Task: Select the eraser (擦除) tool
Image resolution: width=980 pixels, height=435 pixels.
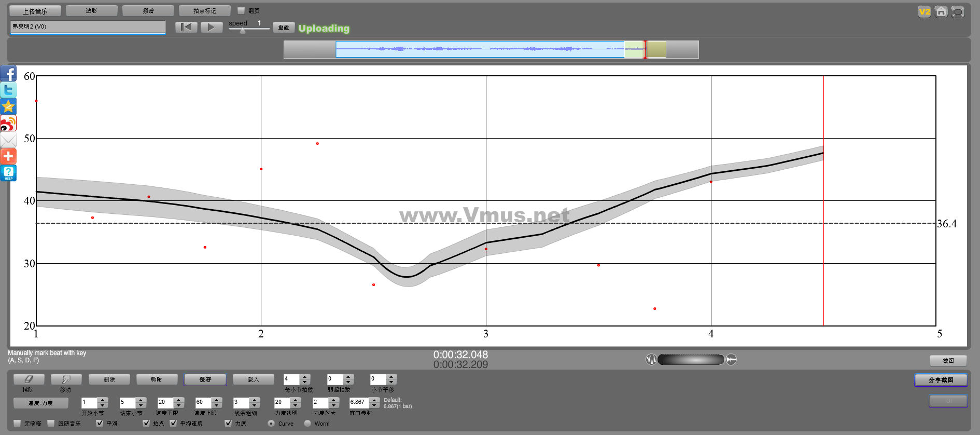Action: tap(29, 379)
